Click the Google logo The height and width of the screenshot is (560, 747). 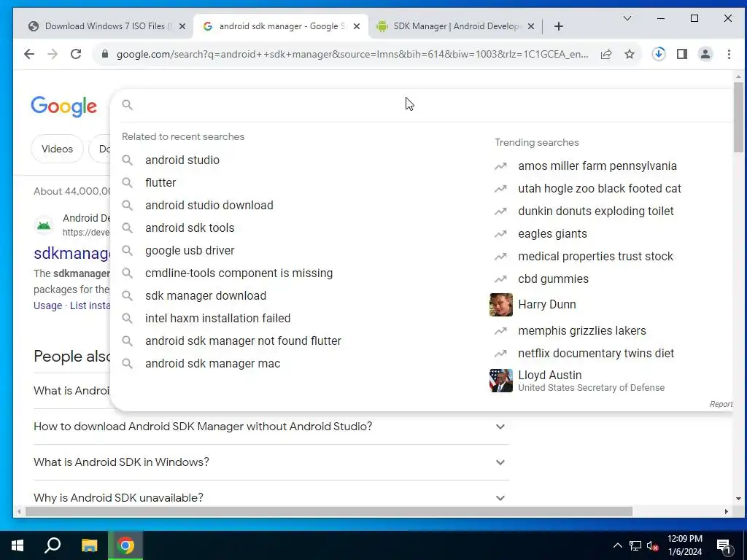[64, 106]
